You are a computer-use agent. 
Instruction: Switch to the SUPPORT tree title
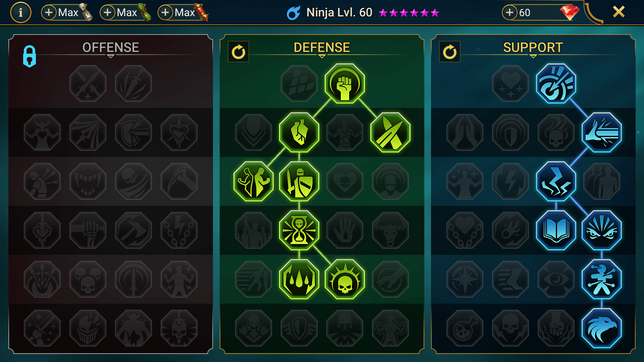pyautogui.click(x=533, y=47)
